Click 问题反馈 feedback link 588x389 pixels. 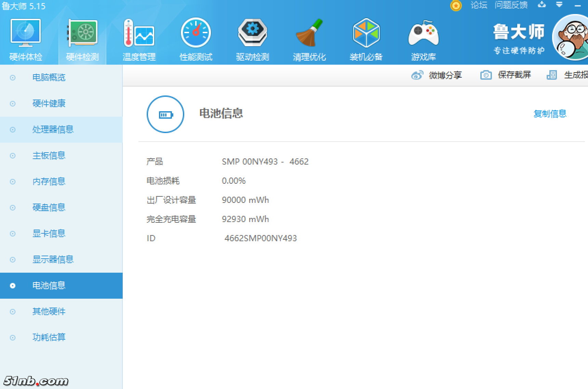511,5
